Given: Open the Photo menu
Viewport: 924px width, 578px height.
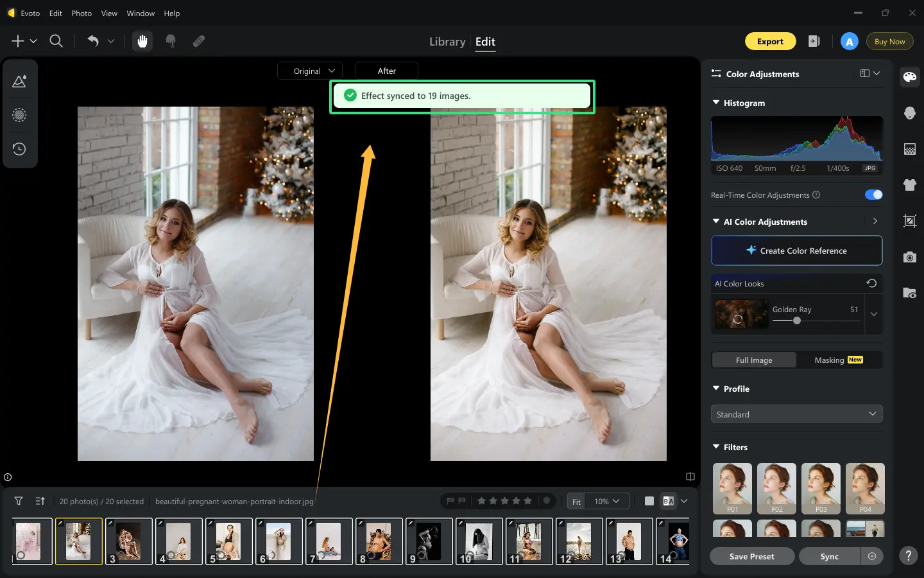Looking at the screenshot, I should click(x=81, y=13).
